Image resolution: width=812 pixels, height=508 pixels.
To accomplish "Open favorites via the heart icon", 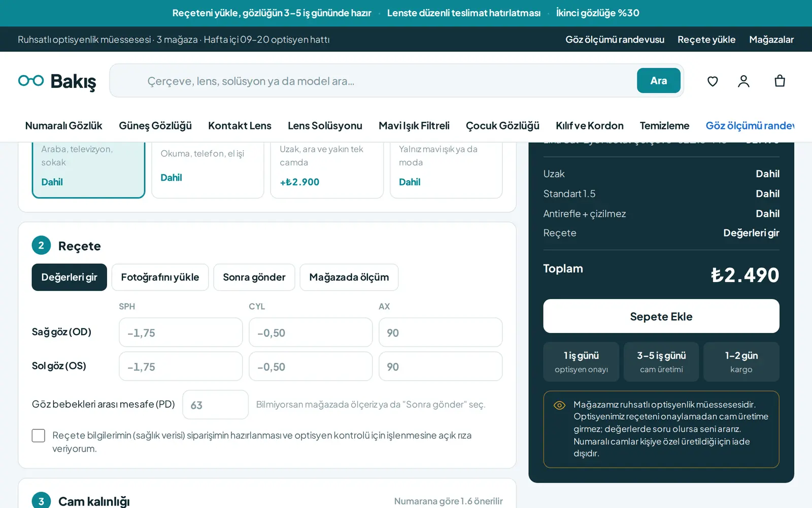I will pyautogui.click(x=713, y=81).
